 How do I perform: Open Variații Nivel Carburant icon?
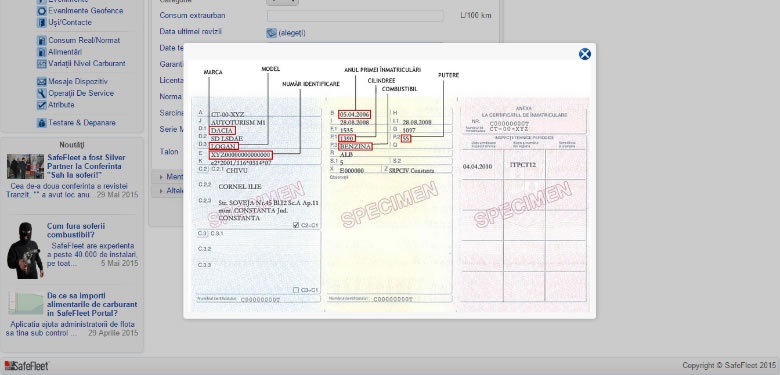42,64
